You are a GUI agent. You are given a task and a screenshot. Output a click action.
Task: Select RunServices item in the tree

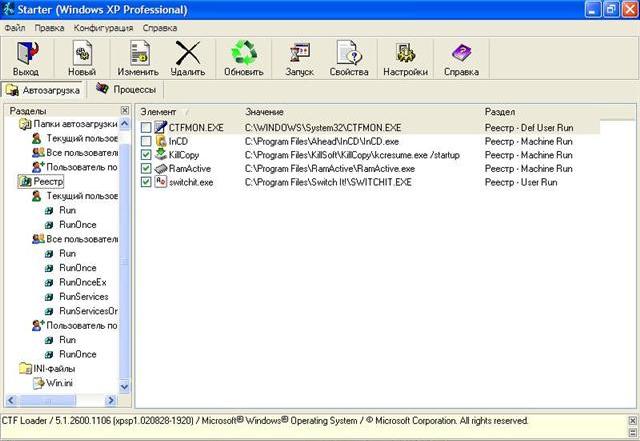(81, 297)
